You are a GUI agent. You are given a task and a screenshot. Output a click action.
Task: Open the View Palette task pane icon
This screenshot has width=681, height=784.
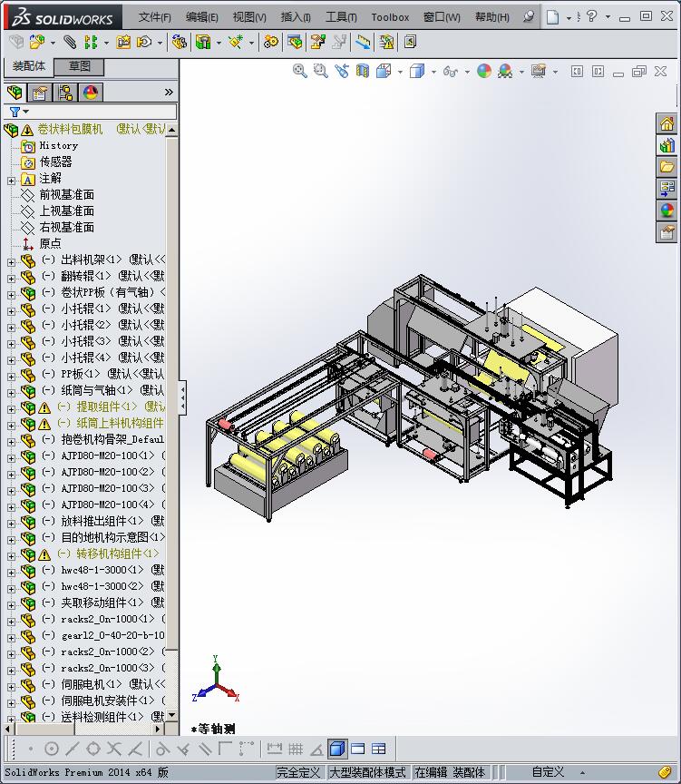(667, 189)
